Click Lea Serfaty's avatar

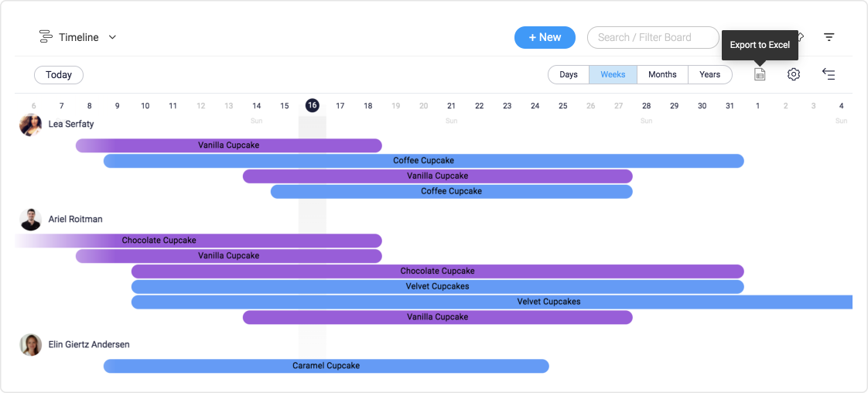tap(30, 125)
